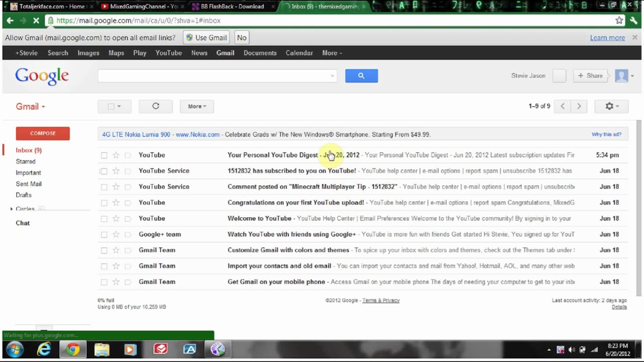Tick checkbox for Comment posted on Minecraft email
This screenshot has height=362, width=644.
104,187
